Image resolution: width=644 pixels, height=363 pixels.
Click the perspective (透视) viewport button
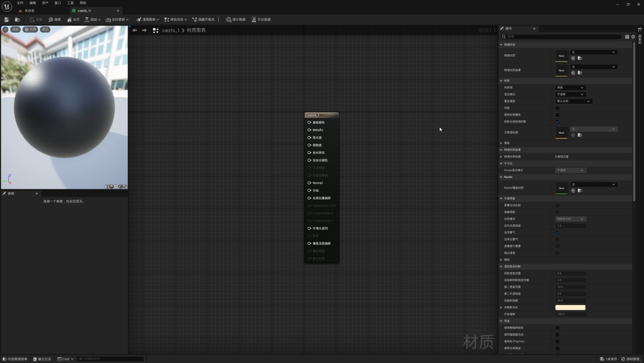tap(15, 30)
